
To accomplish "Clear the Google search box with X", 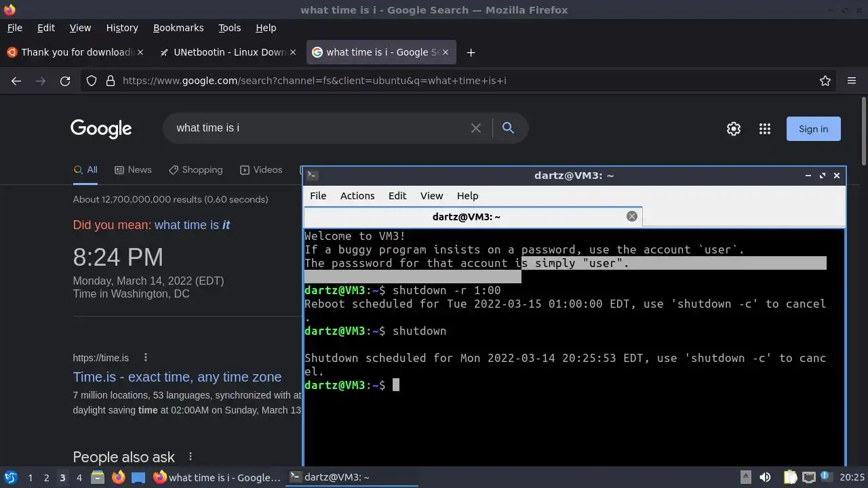I will pos(476,128).
